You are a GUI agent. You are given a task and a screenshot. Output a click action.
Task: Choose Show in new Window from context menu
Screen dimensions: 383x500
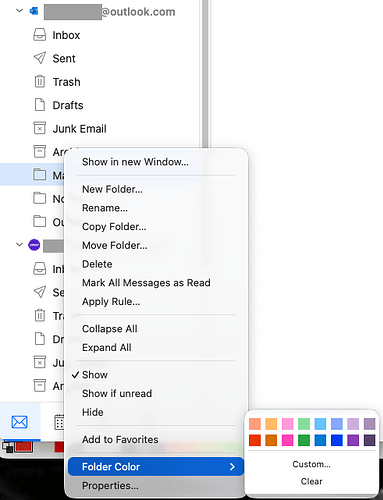[156, 162]
